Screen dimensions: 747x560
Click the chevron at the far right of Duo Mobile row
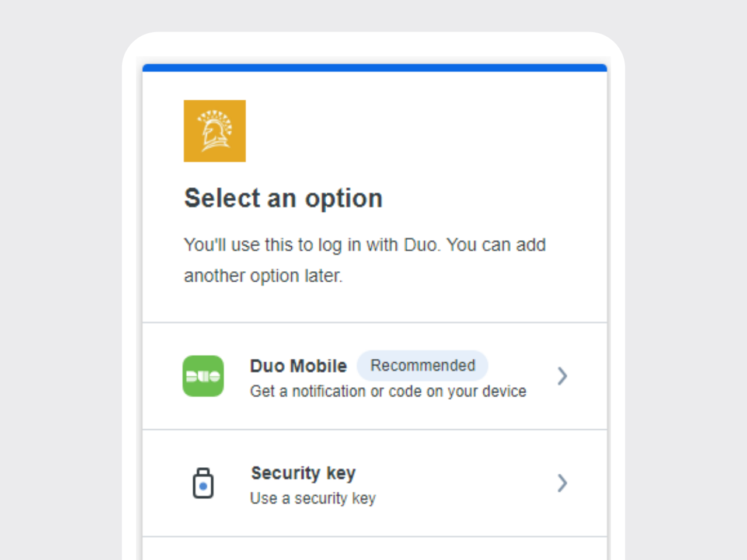[x=562, y=376]
